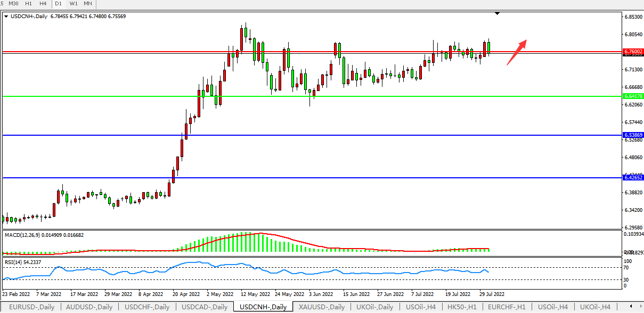
Task: Click the red upward arrow drawing
Action: 516,52
